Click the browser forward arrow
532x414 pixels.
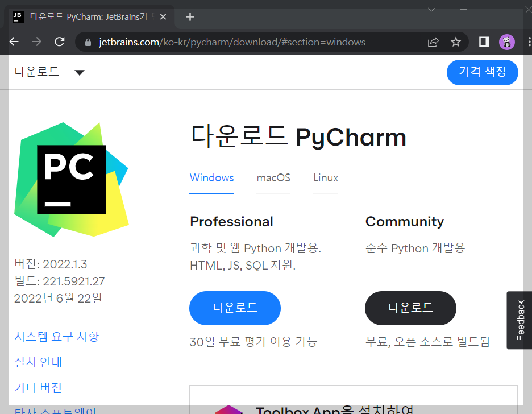[x=36, y=42]
